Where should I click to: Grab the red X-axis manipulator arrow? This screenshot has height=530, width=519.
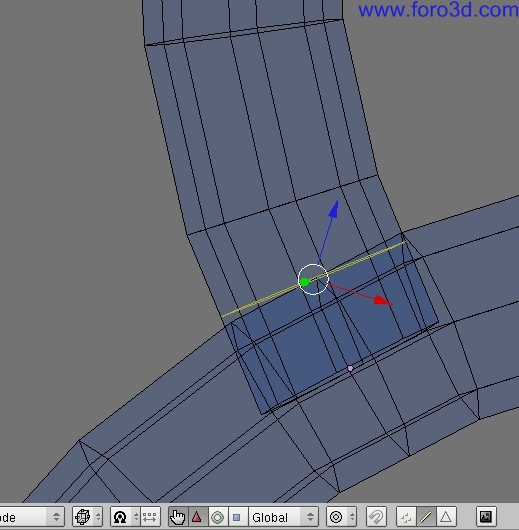point(383,300)
